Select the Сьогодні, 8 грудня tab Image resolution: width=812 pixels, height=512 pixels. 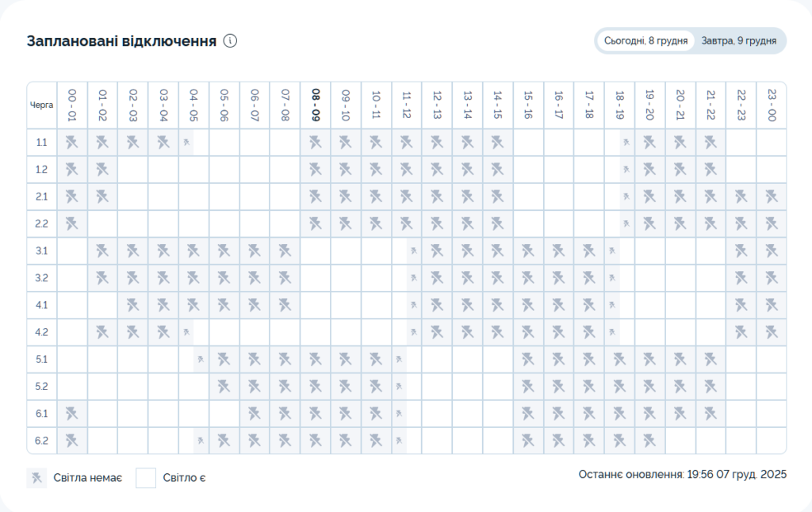645,40
